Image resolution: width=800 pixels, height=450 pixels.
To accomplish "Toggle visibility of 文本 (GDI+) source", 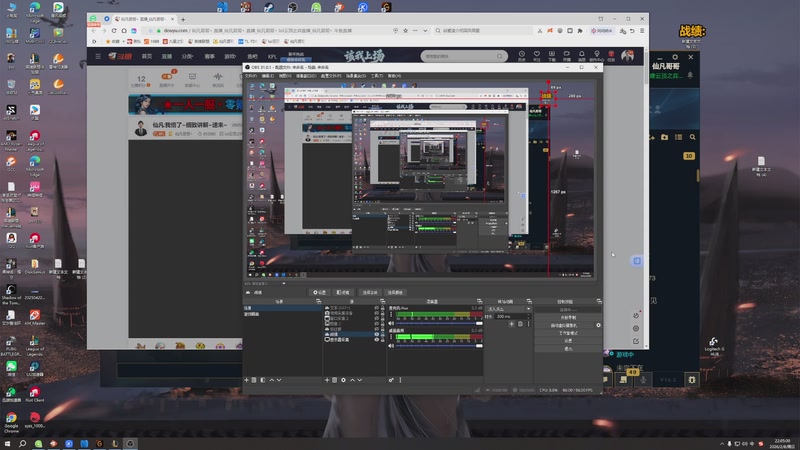I will (x=377, y=308).
